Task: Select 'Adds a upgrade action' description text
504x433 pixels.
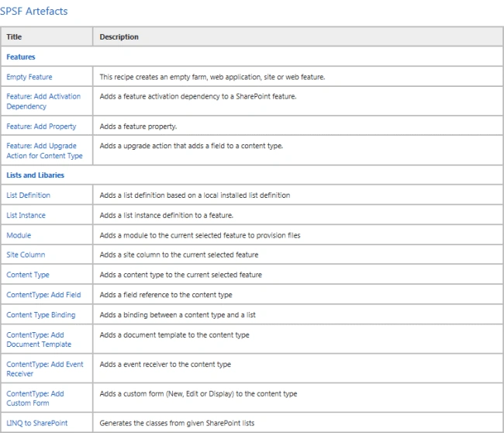Action: click(x=192, y=146)
